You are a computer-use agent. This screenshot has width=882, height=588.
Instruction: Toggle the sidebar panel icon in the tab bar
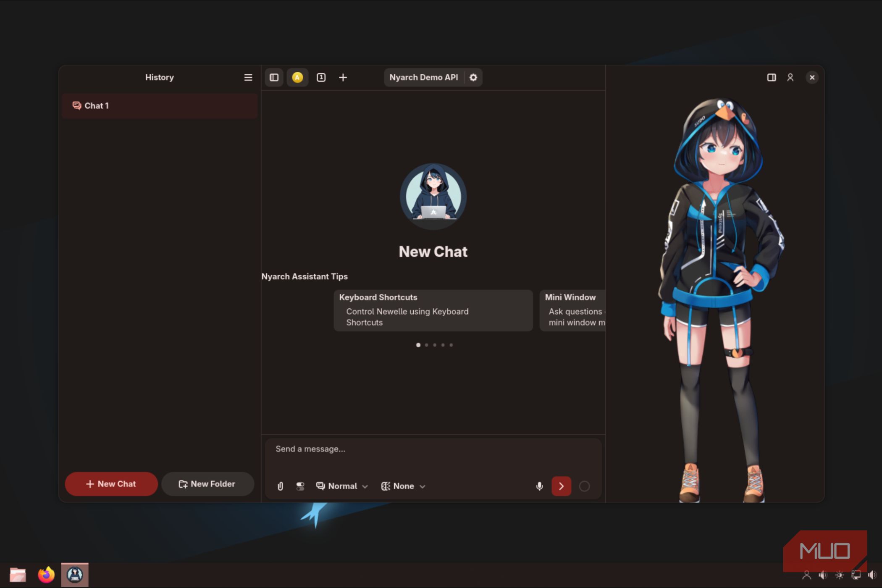[274, 77]
